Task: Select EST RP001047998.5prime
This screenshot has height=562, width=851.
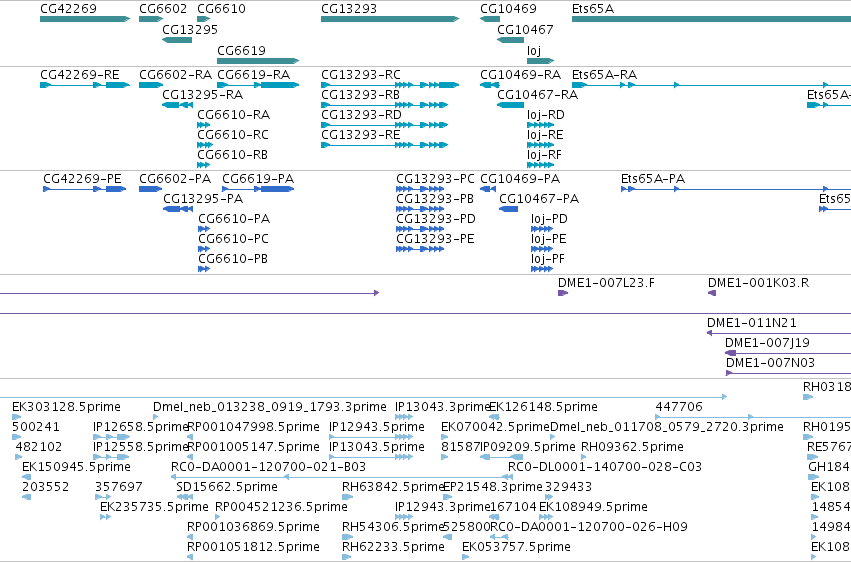Action: point(253,427)
